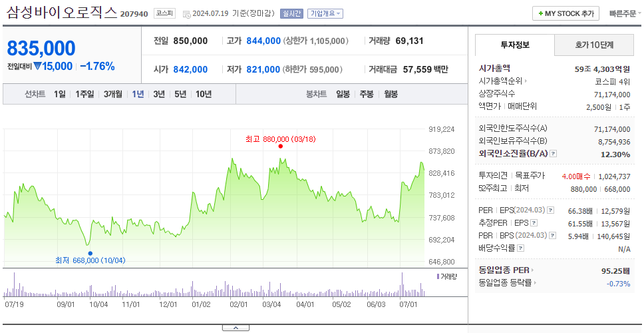Open 기업개요 dropdown
Viewport: 644px width, 333px height.
(325, 13)
